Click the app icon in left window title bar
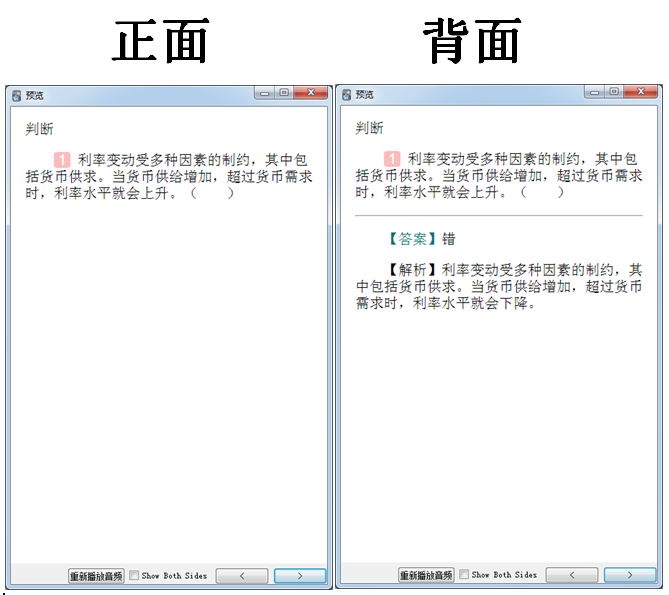 [x=16, y=96]
